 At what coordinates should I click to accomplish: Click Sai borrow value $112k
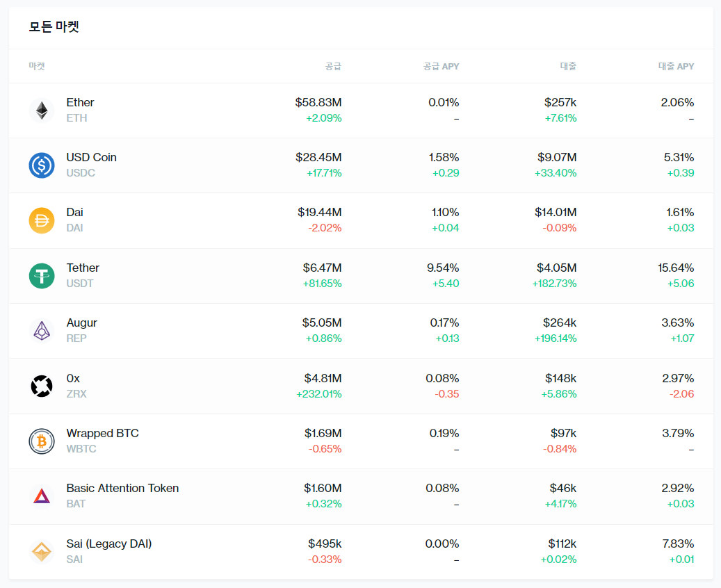click(562, 544)
